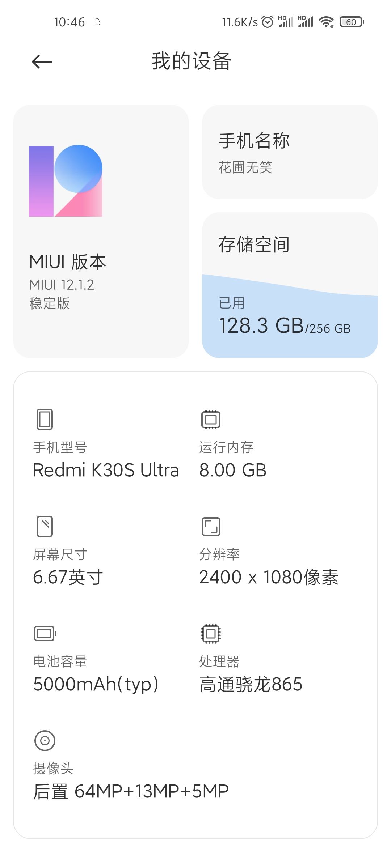Tap the RAM memory chip icon

tap(211, 419)
